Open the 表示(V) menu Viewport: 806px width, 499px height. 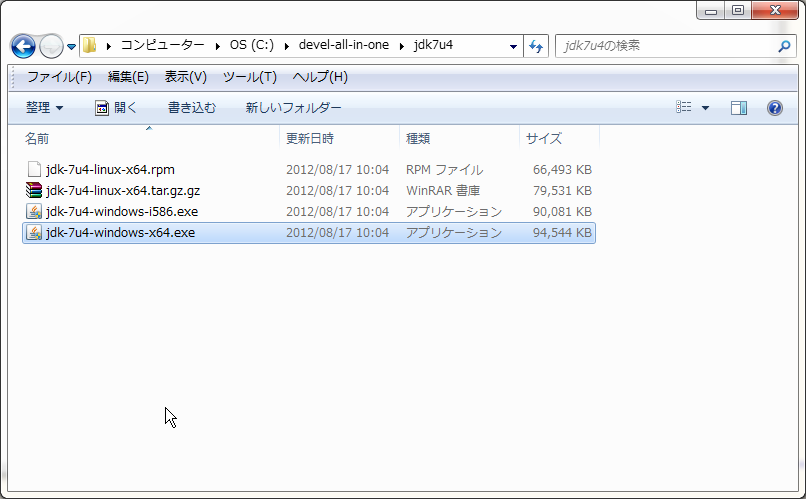point(186,77)
